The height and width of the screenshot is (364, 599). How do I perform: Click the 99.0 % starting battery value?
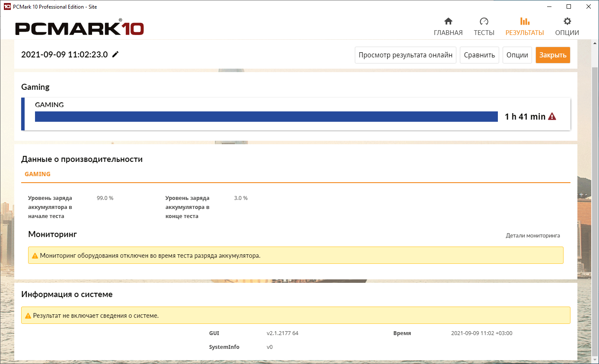tap(105, 198)
